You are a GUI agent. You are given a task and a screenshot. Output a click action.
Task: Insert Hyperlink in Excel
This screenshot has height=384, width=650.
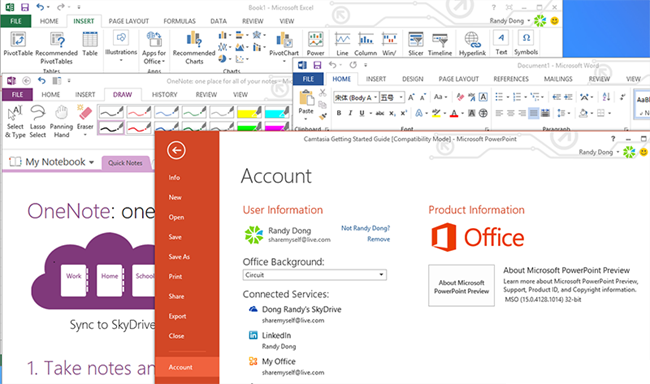[472, 44]
